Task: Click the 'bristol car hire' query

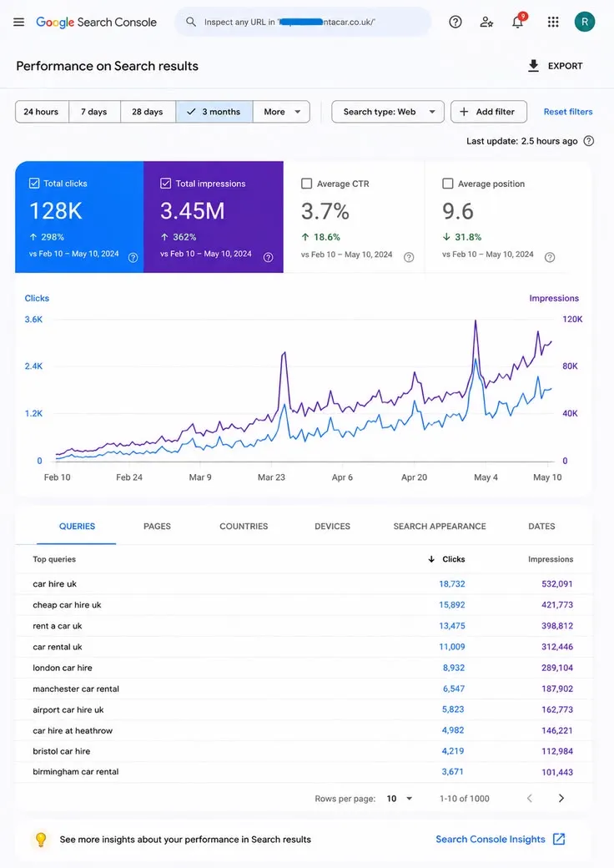Action: pyautogui.click(x=62, y=751)
